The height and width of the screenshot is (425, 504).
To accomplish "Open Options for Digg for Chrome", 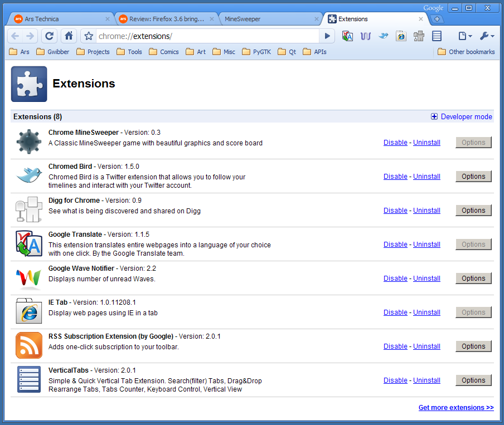I will 473,211.
